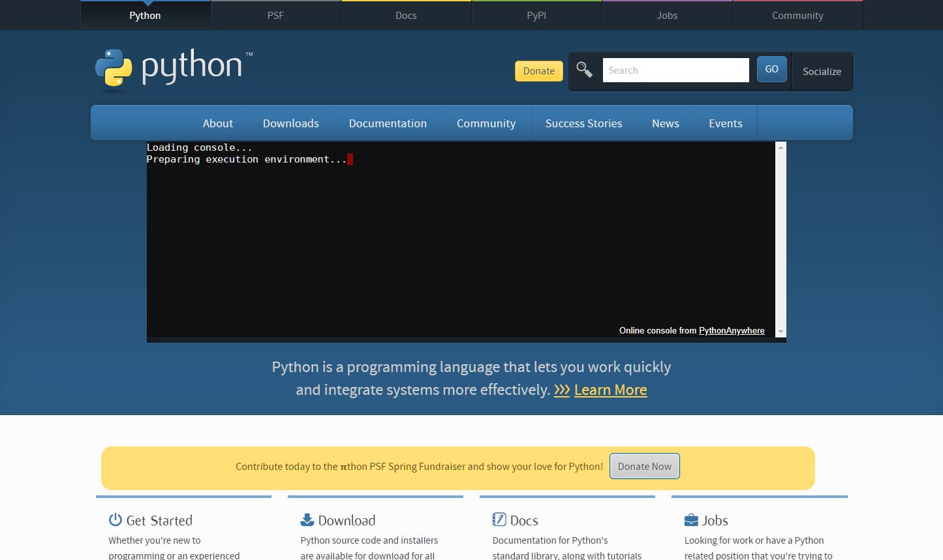Click the Get Started power icon
Image resolution: width=943 pixels, height=560 pixels.
[116, 520]
